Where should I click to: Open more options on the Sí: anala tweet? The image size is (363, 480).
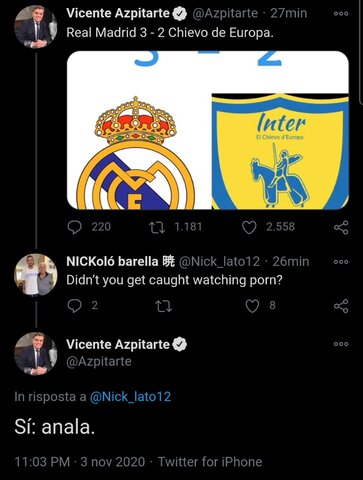[x=341, y=344]
